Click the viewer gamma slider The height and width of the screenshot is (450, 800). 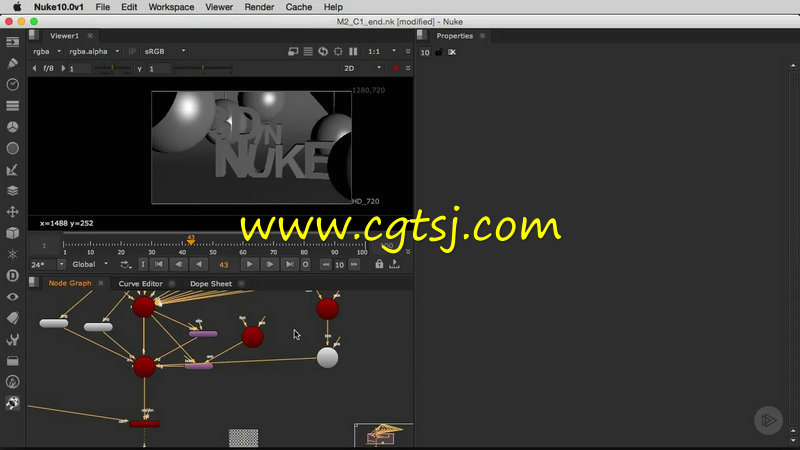(203, 68)
